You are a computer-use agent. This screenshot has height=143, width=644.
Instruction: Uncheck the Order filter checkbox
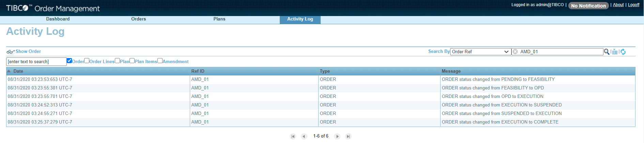69,61
